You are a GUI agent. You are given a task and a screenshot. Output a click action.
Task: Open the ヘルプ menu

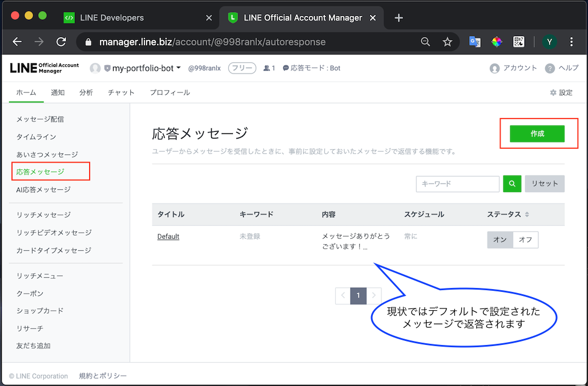pyautogui.click(x=562, y=68)
